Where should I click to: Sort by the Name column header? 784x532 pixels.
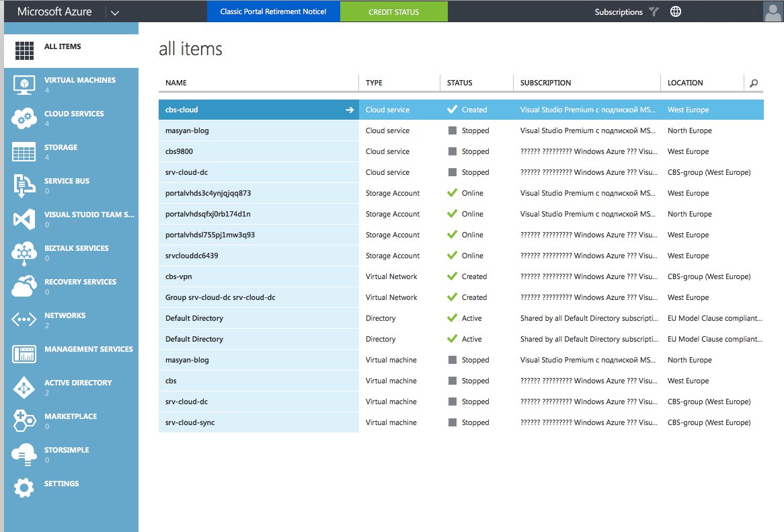coord(176,83)
